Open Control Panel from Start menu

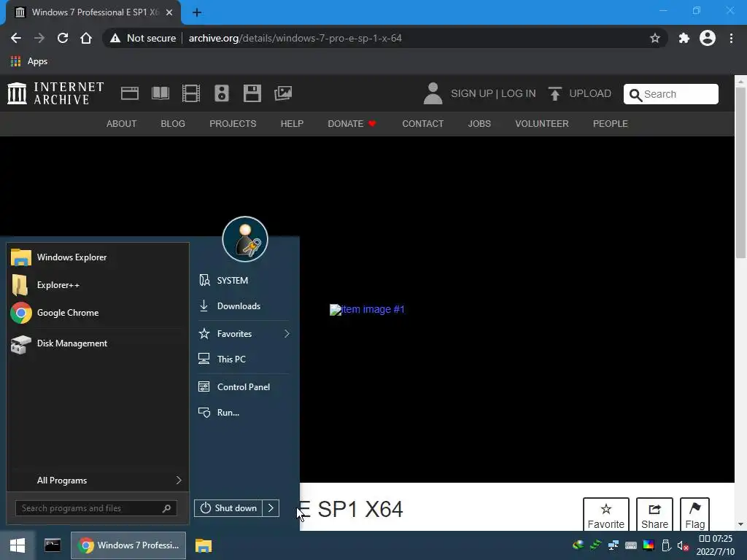[x=244, y=387]
